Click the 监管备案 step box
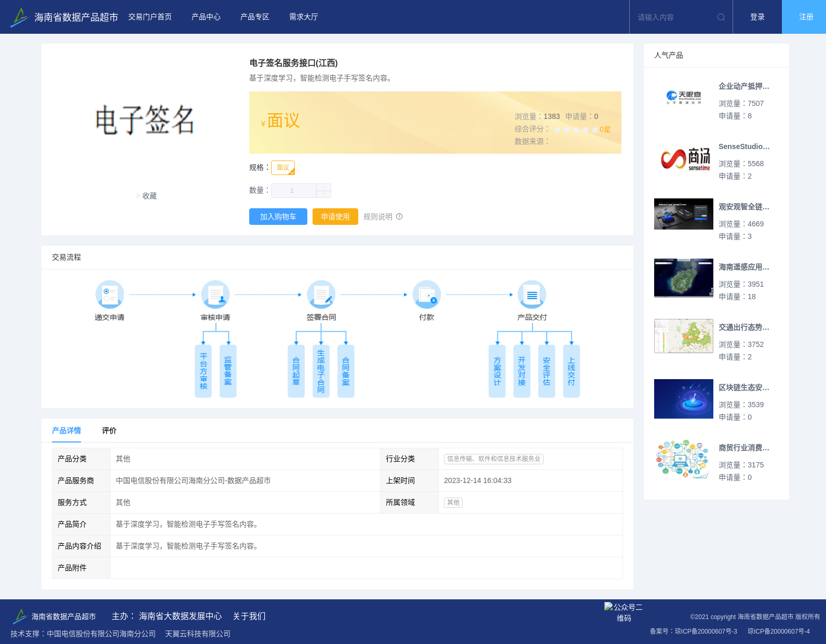The width and height of the screenshot is (826, 644). [228, 371]
